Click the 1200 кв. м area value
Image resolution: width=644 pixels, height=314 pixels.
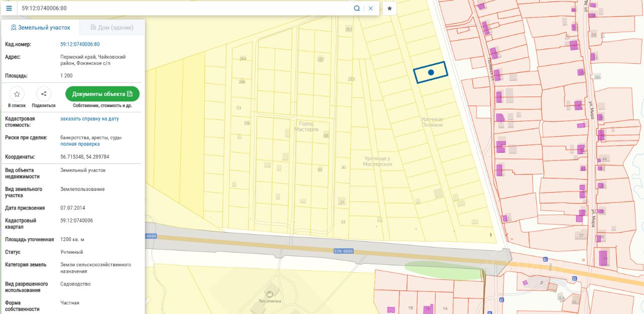tap(72, 239)
